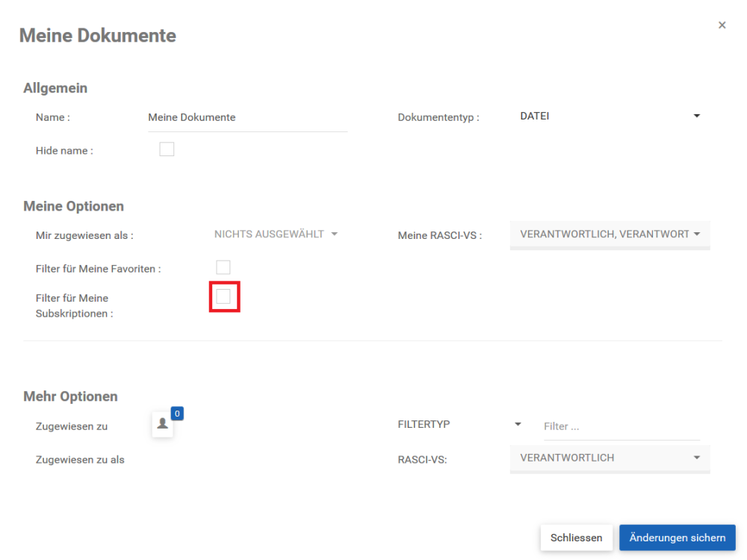Enable Filter für Meine Subskriptionen checkbox
747x560 pixels.
(x=223, y=296)
